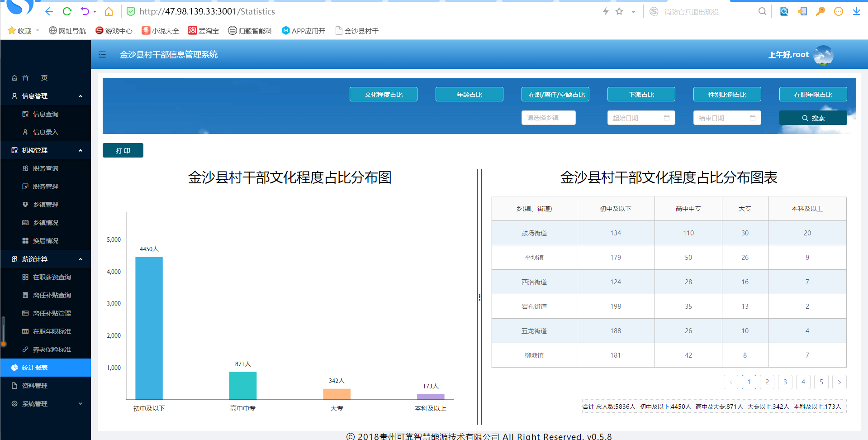Viewport: 868px width, 440px height.
Task: Click the 初中及以下 blue chart bar
Action: coord(149,328)
